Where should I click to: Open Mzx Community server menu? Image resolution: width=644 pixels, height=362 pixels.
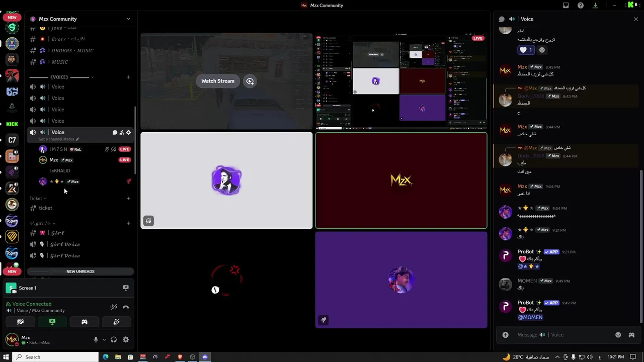[x=80, y=19]
